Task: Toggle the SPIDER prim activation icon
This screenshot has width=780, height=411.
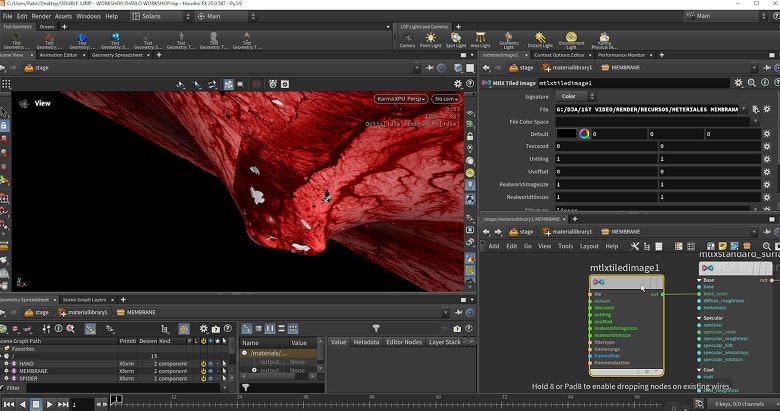Action: tap(204, 379)
